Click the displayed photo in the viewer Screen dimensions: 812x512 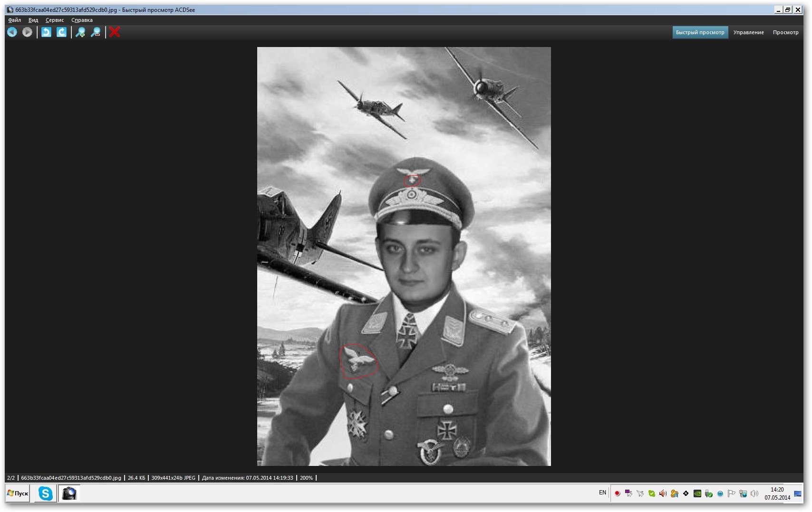coord(404,256)
